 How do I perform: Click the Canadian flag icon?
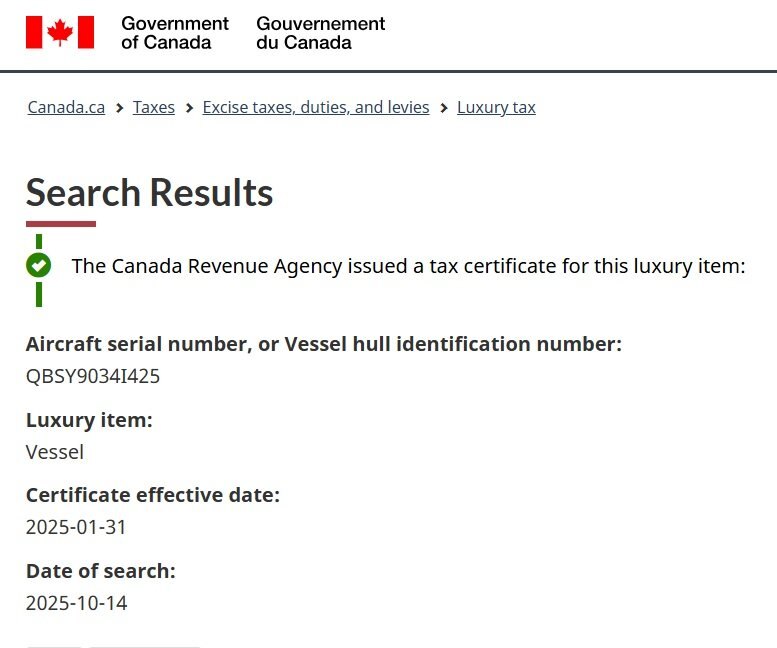[60, 32]
